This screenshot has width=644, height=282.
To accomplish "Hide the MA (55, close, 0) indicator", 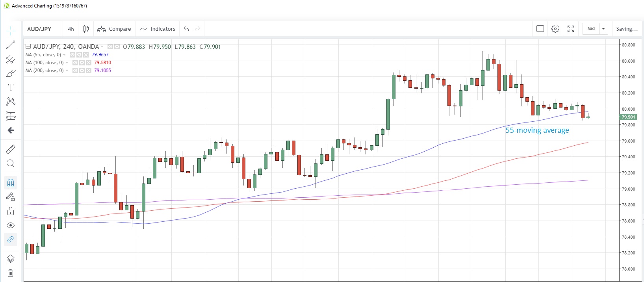I will click(72, 55).
